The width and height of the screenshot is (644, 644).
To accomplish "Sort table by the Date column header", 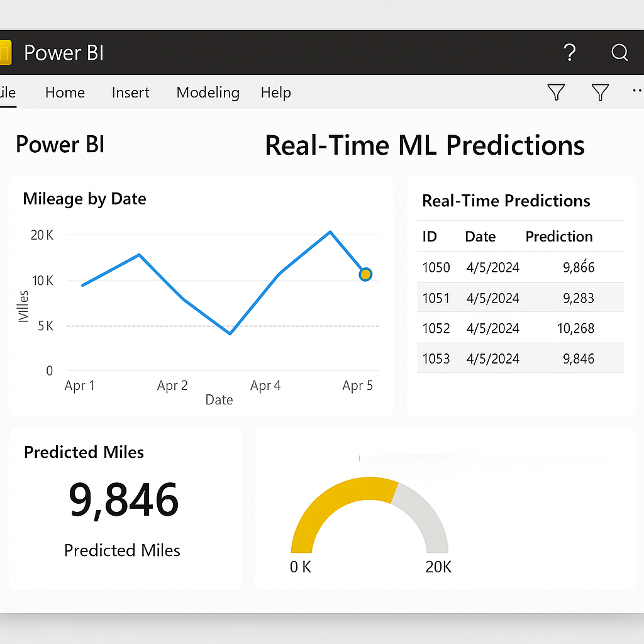I will pos(480,236).
